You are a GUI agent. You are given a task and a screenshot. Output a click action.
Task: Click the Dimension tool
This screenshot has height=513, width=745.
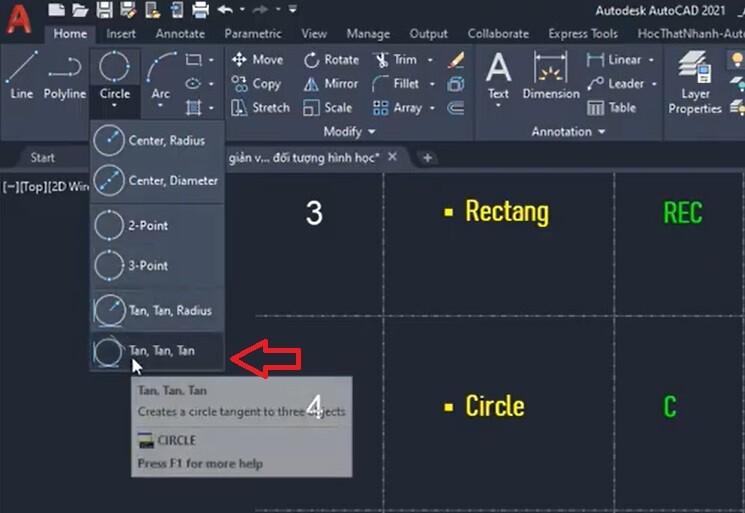551,76
